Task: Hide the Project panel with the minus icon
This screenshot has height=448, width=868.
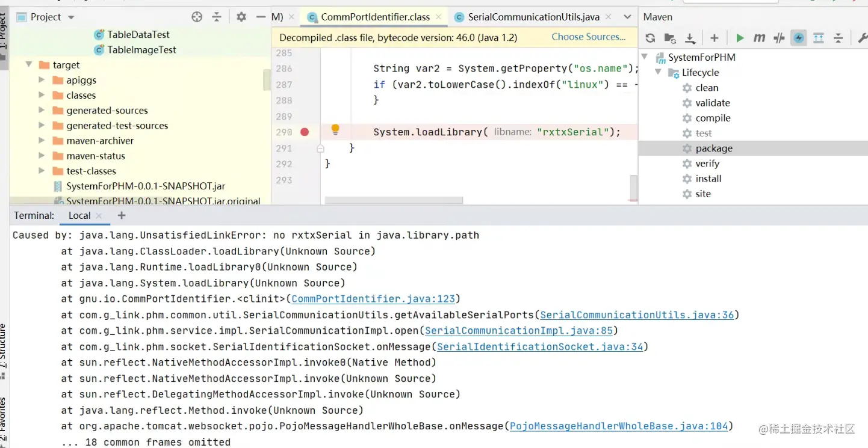Action: [x=261, y=17]
